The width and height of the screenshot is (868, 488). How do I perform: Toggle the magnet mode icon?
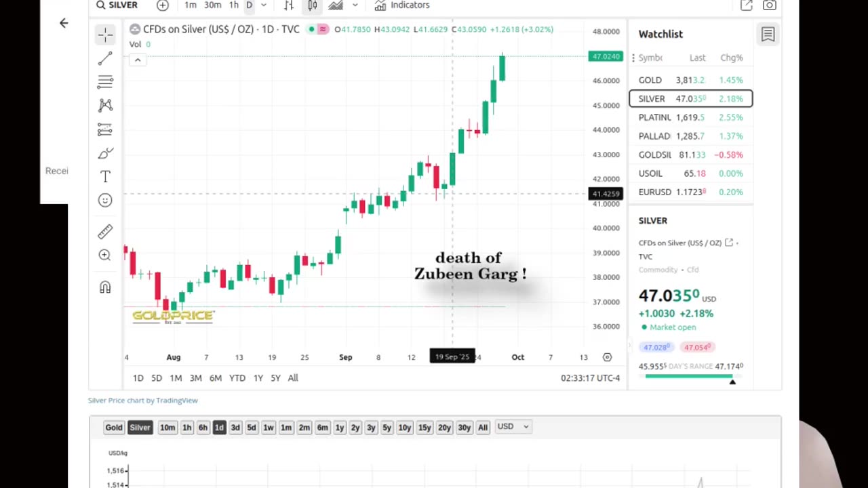[105, 287]
